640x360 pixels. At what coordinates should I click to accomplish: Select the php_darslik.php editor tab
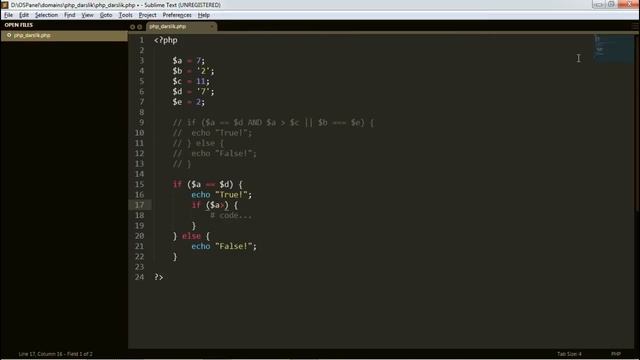pos(182,27)
